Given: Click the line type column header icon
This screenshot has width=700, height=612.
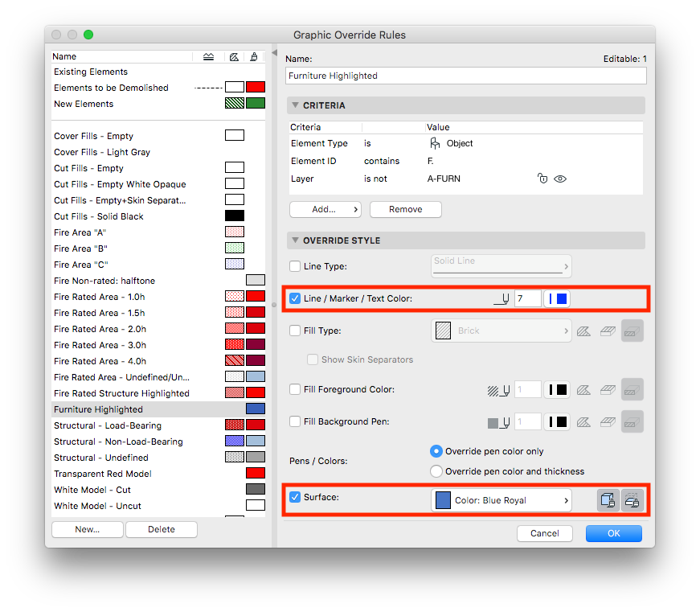Looking at the screenshot, I should 208,57.
